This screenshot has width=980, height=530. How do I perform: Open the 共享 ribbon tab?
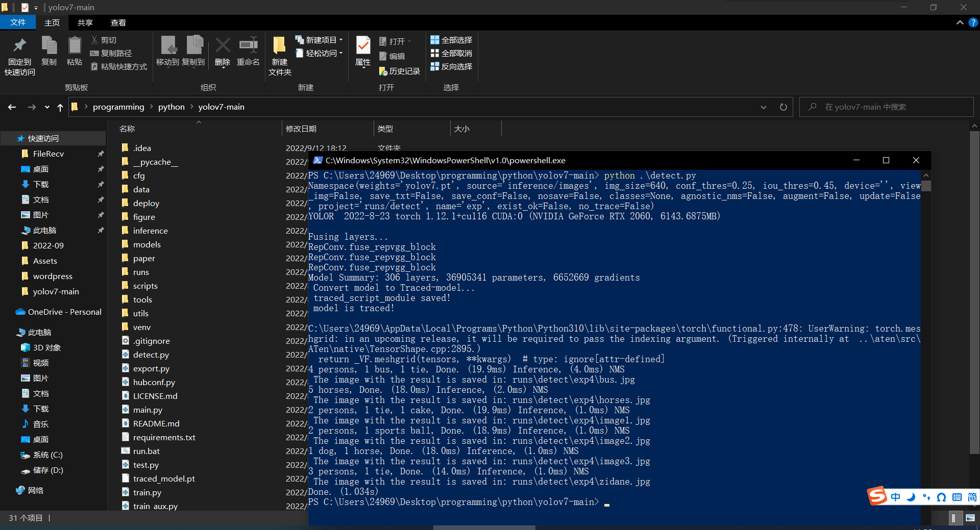pyautogui.click(x=85, y=22)
